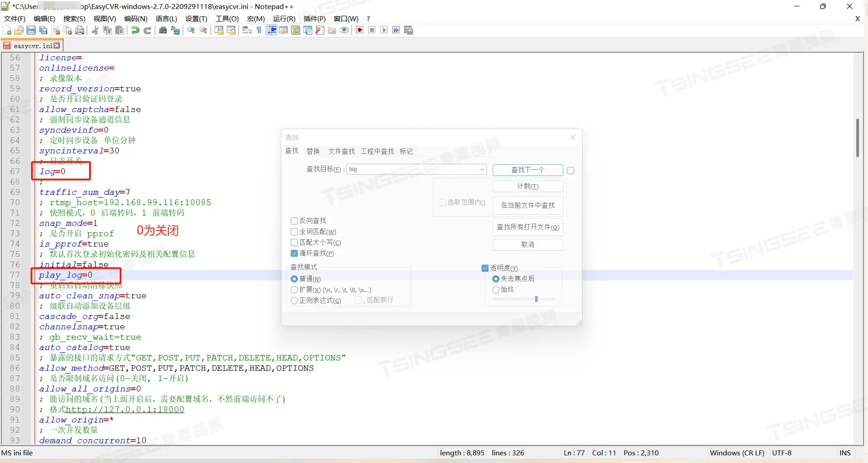This screenshot has width=868, height=463.
Task: Toggle synchronized horizontal scrolling icon
Action: [x=231, y=30]
